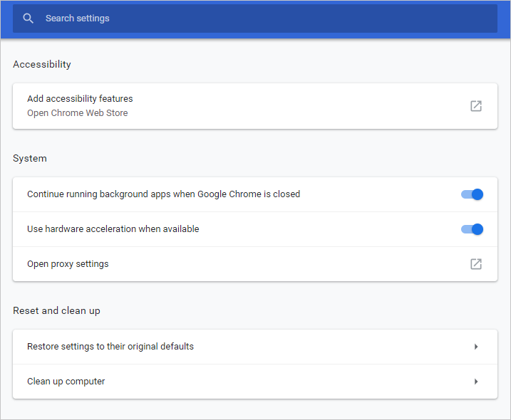Click the Reset and clean up heading

coord(56,311)
